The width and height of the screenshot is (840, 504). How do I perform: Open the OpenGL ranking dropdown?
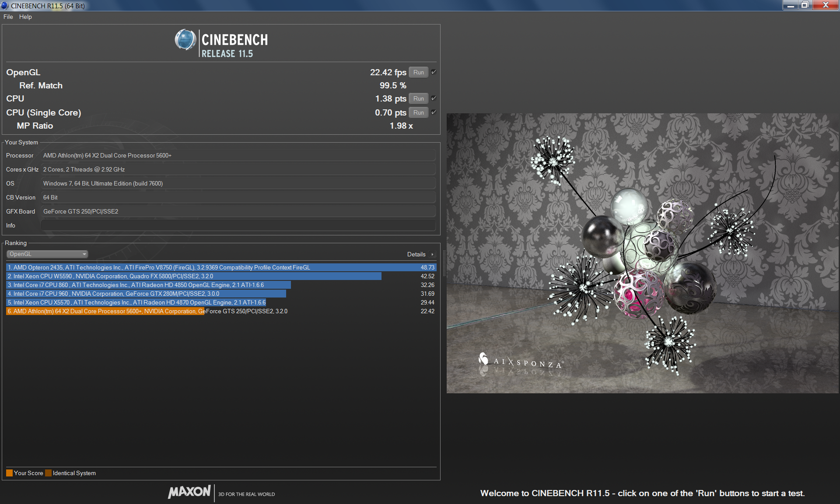click(47, 254)
